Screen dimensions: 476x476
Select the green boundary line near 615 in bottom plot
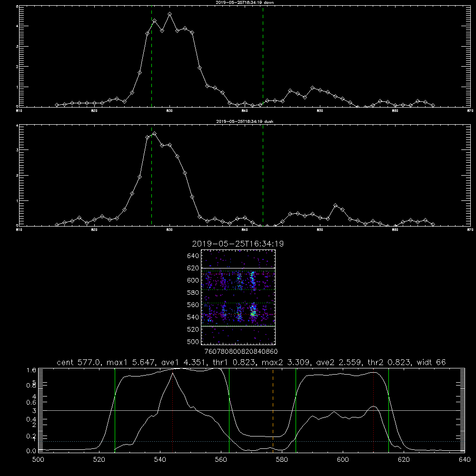388,410
